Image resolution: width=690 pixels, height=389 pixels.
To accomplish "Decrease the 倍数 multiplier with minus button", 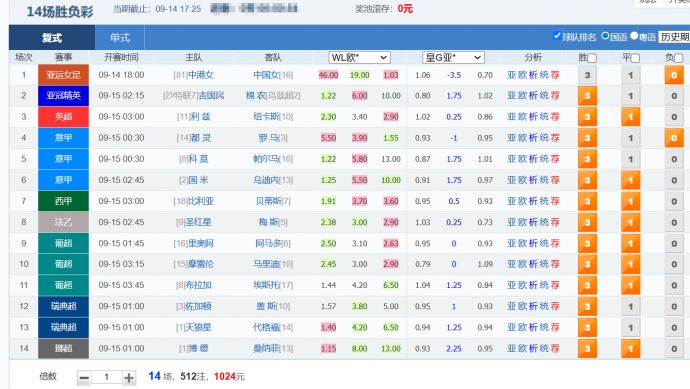I will click(84, 378).
